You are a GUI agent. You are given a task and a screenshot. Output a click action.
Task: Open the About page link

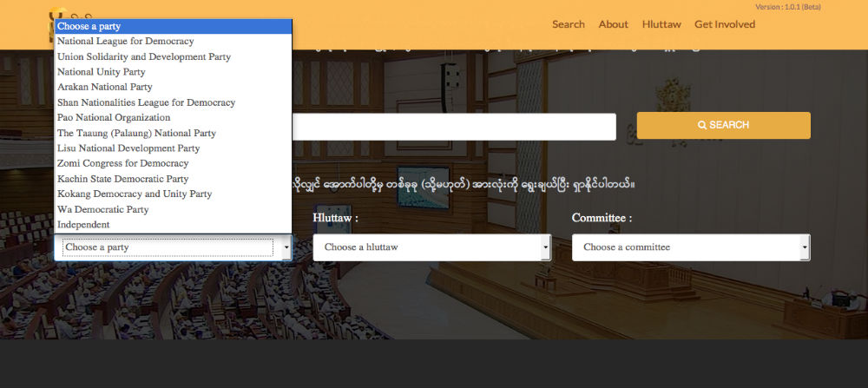(613, 24)
